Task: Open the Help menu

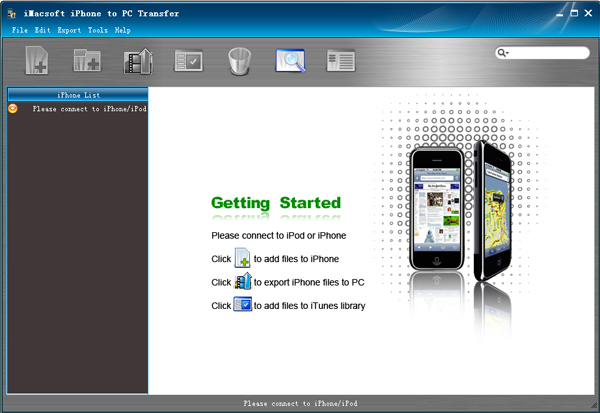Action: click(123, 30)
